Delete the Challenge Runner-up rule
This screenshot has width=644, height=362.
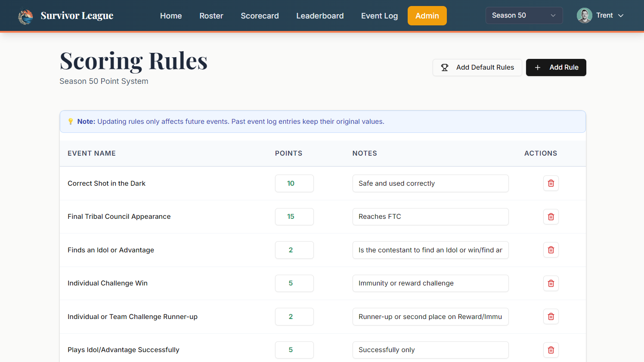pos(551,316)
